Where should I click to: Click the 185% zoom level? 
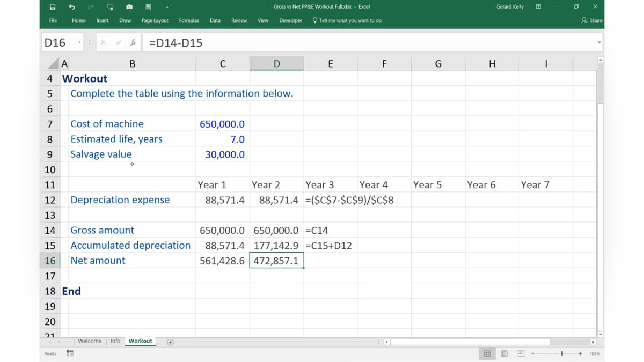click(x=595, y=354)
